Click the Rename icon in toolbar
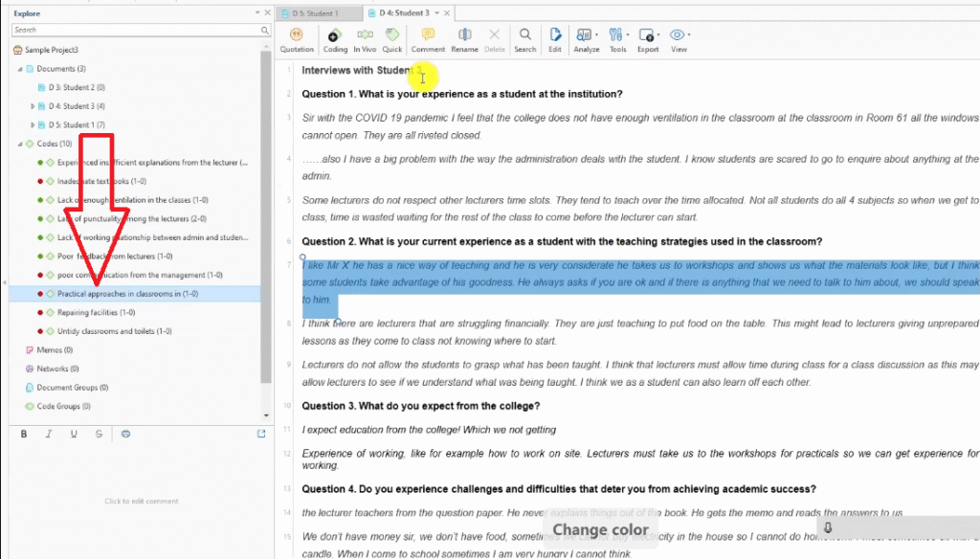The image size is (980, 559). [x=464, y=39]
